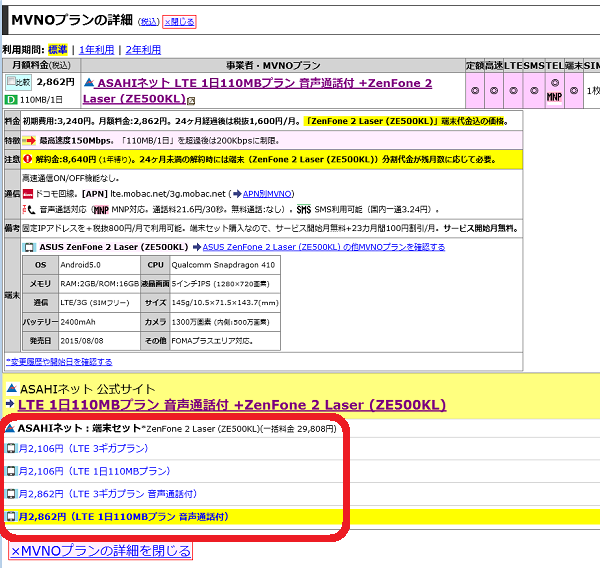
Task: Switch to 2年利用 usage period
Action: 143,50
